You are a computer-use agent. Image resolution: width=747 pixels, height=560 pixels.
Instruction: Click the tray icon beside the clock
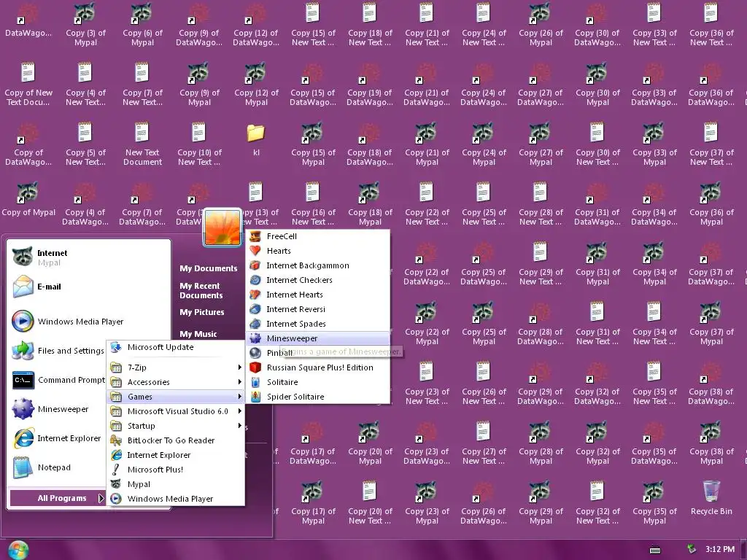coord(692,549)
